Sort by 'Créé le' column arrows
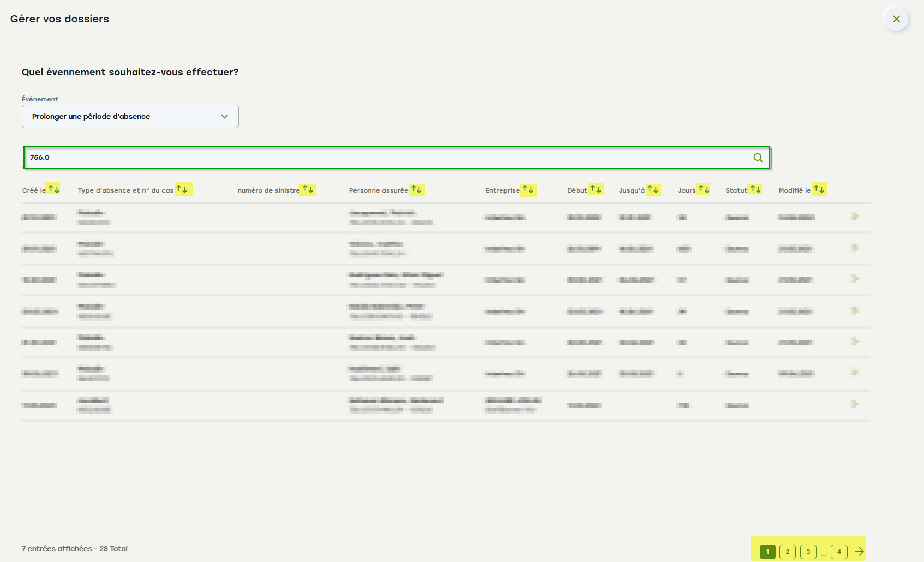The height and width of the screenshot is (562, 924). coord(53,189)
